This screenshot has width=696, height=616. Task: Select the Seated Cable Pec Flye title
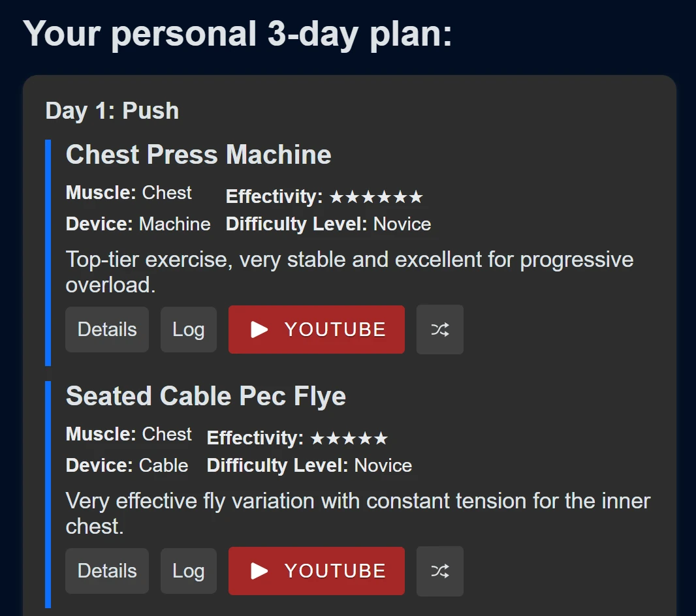[206, 396]
